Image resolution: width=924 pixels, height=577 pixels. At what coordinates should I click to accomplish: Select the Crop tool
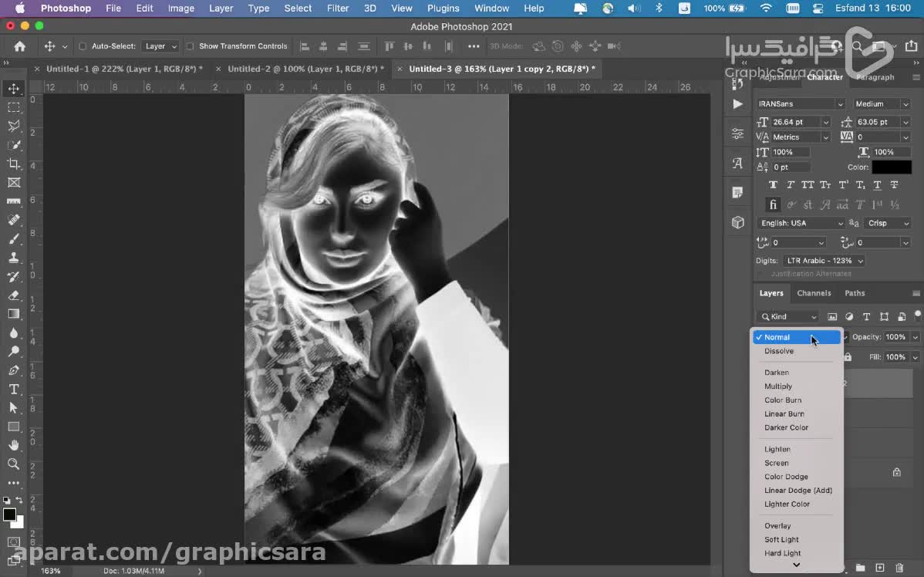(x=13, y=164)
